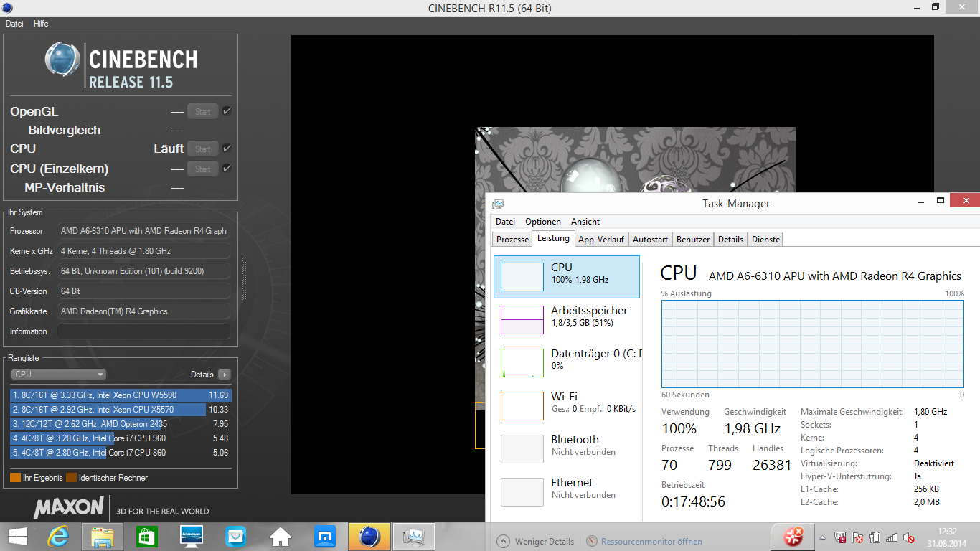Select the Leistung tab
The height and width of the screenshot is (551, 980).
tap(553, 239)
